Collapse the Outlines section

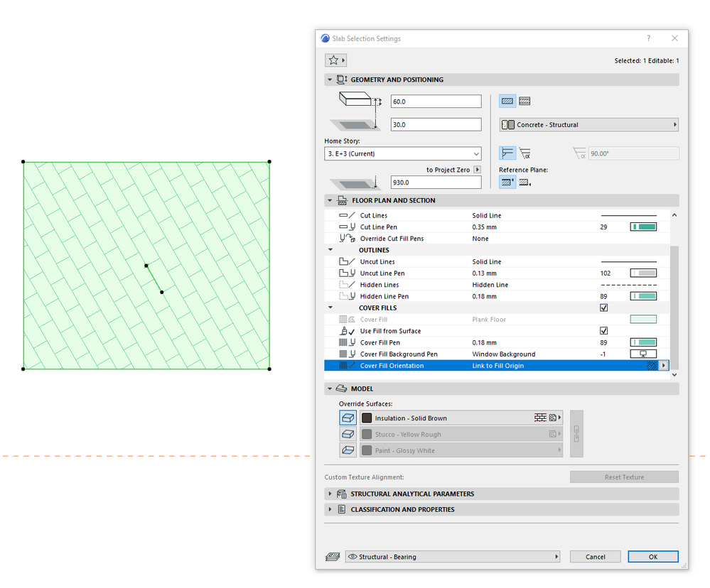click(x=330, y=249)
